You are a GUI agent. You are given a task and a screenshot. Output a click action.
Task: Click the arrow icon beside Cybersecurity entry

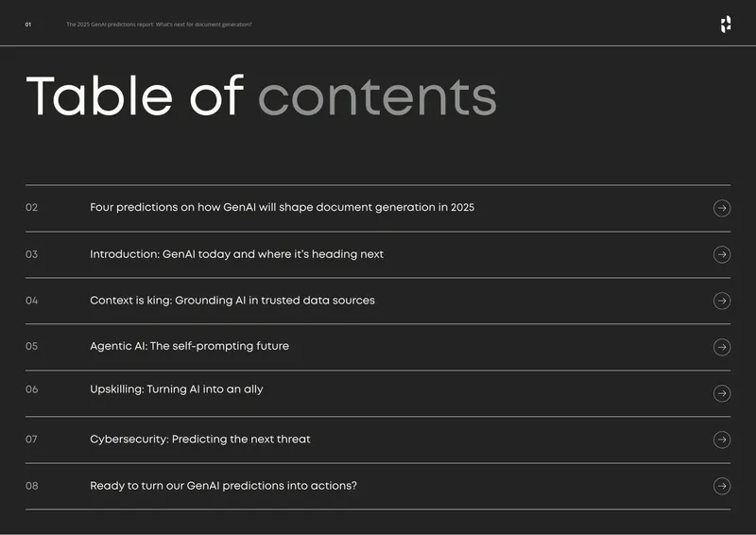tap(721, 440)
